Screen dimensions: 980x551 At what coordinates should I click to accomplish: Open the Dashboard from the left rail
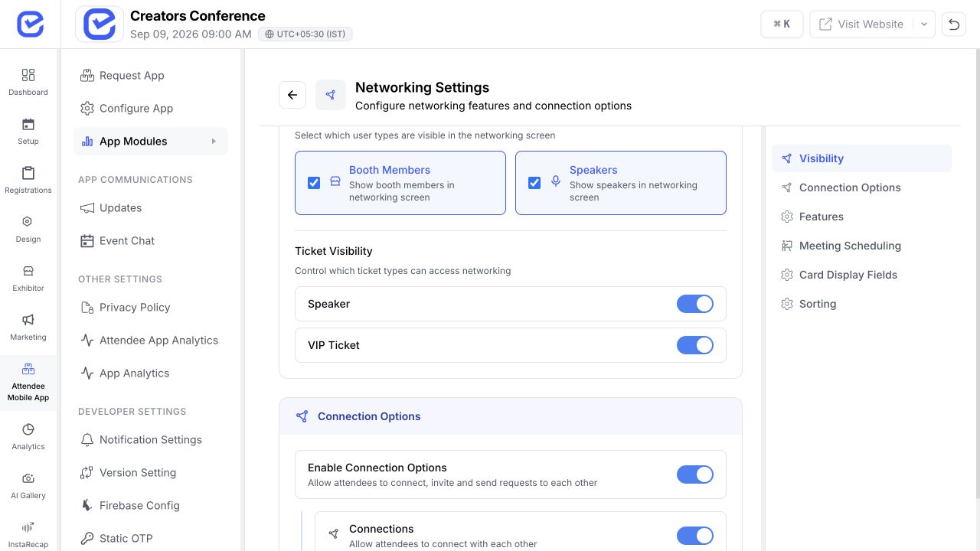click(28, 82)
